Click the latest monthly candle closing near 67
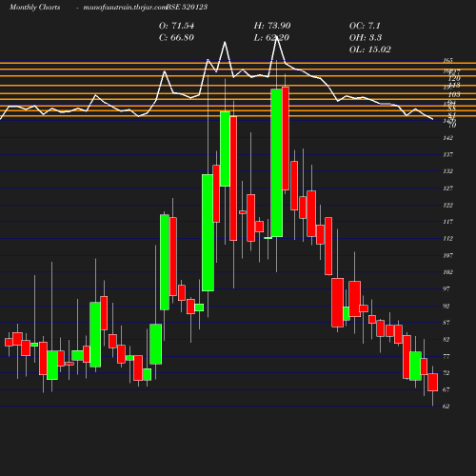 pyautogui.click(x=433, y=382)
